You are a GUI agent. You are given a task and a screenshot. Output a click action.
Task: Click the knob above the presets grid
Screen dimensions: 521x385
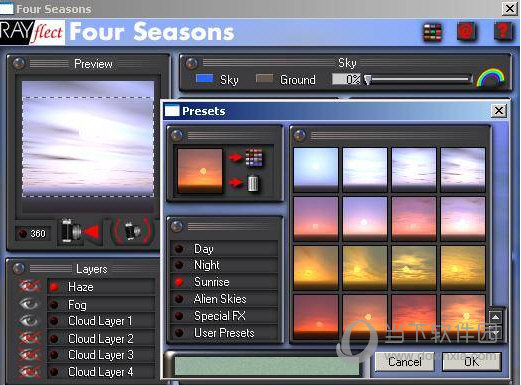click(x=300, y=135)
